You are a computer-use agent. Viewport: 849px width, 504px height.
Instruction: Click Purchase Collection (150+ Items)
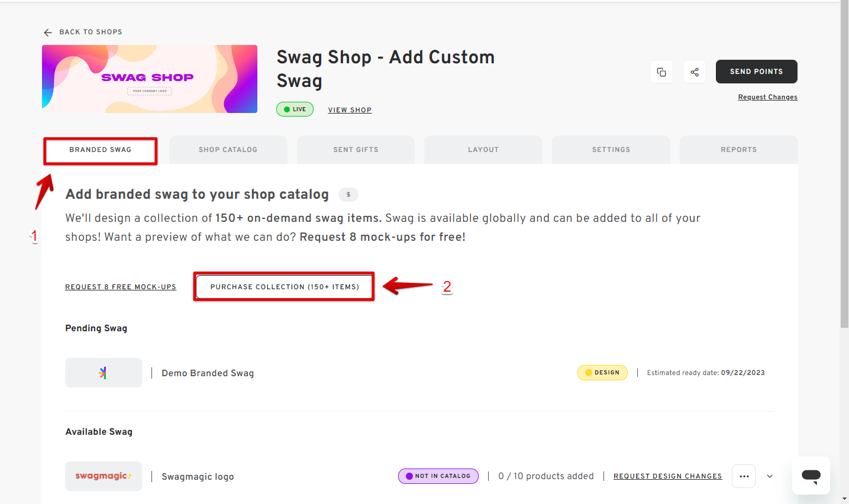click(x=283, y=286)
